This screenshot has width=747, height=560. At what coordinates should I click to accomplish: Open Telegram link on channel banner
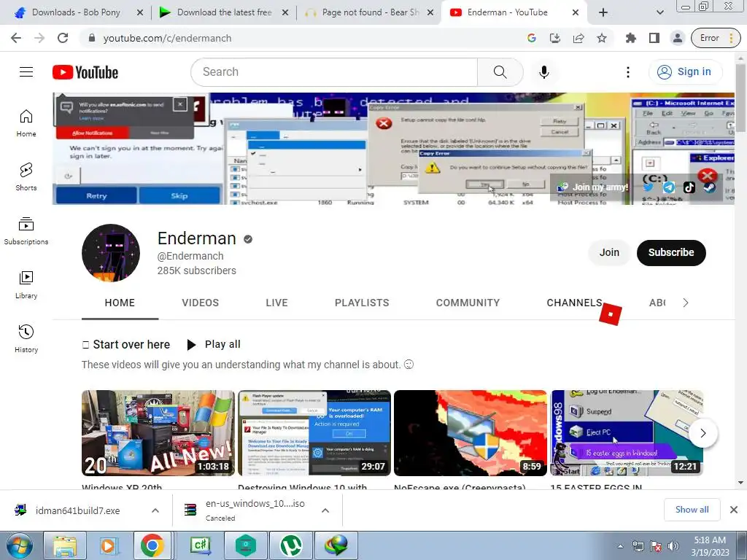pyautogui.click(x=669, y=187)
